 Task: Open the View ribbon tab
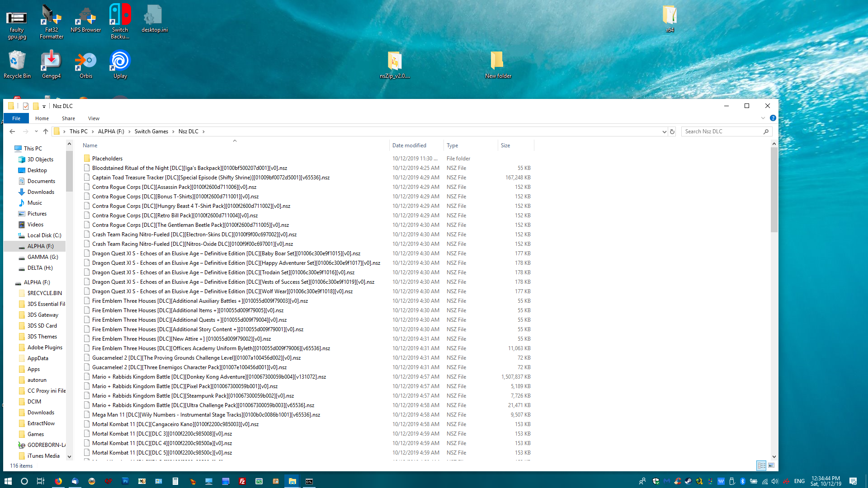tap(94, 118)
